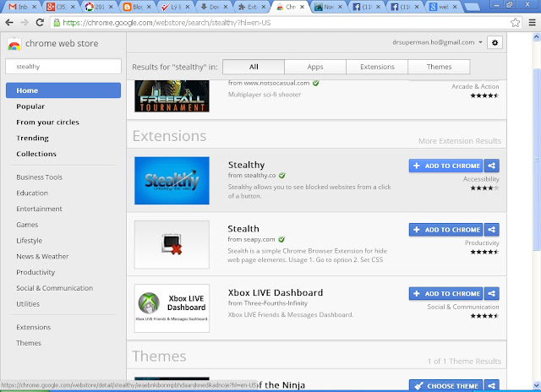Viewport: 541px width, 392px height.
Task: Select Collections in the sidebar
Action: (x=36, y=154)
